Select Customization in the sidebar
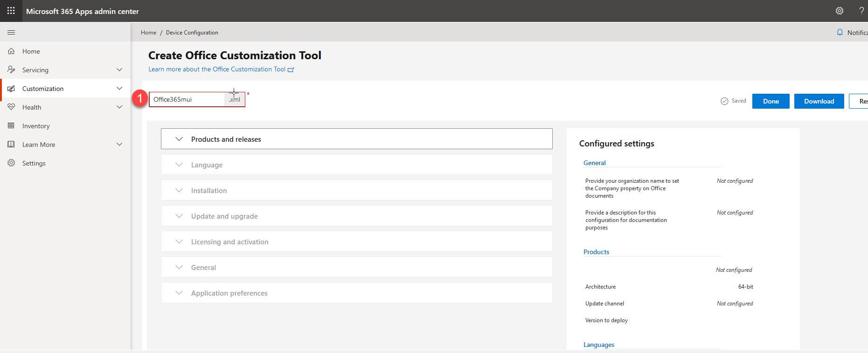This screenshot has height=353, width=868. pyautogui.click(x=43, y=89)
